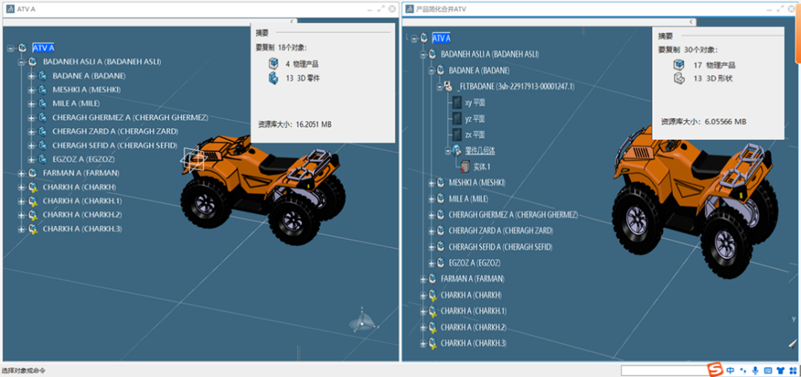
Task: Click the xy 平面 plane icon
Action: point(457,103)
